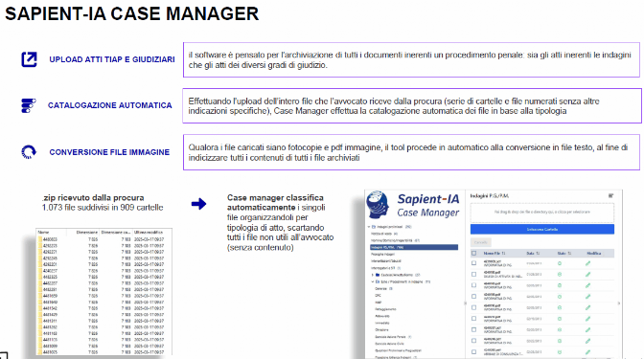Click the greyed Cancella button
The height and width of the screenshot is (359, 644).
click(x=480, y=242)
